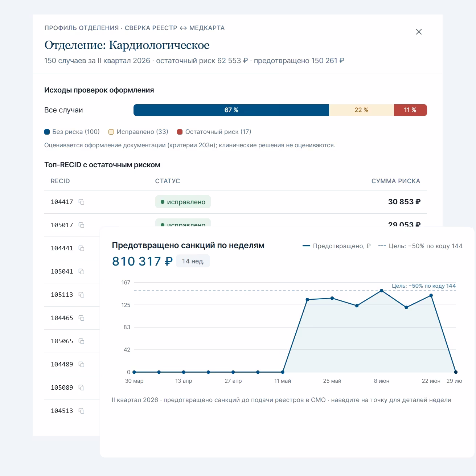Click the chart data point at 25 май
476x476 pixels.
332,298
